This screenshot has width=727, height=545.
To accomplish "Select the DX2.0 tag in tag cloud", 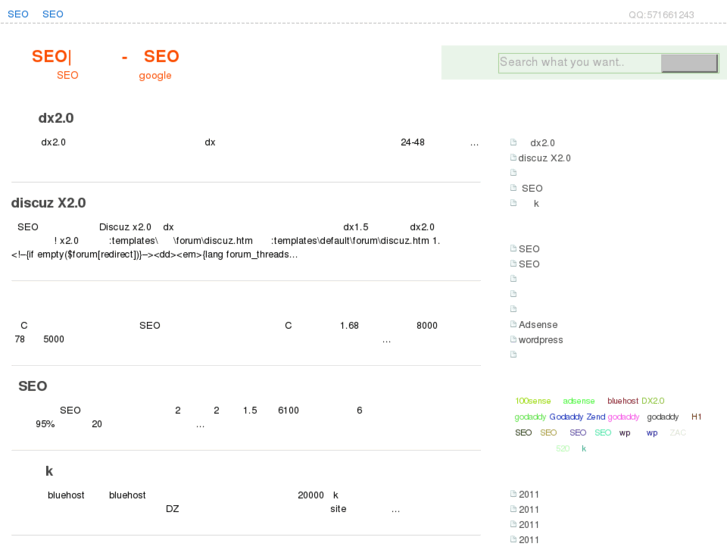I will point(653,401).
